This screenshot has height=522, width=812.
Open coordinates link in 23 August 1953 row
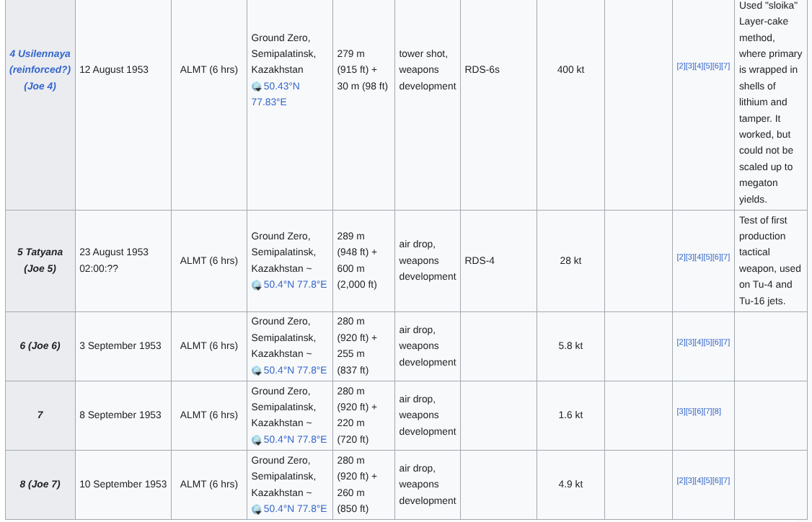coord(295,285)
